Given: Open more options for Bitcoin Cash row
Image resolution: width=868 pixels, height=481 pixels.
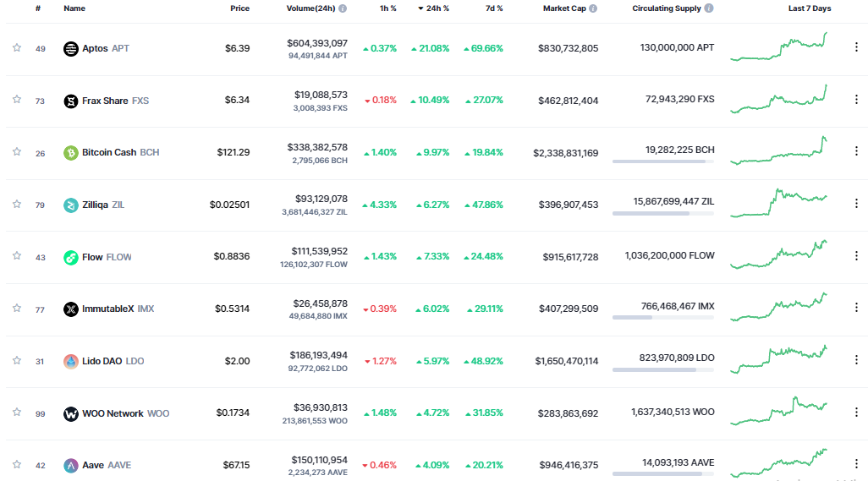Looking at the screenshot, I should 856,152.
